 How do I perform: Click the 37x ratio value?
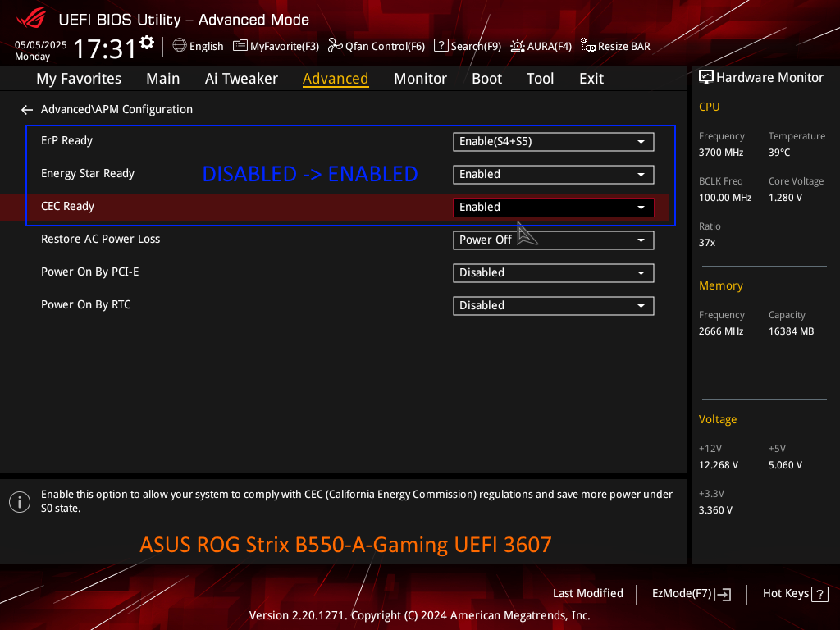coord(707,243)
